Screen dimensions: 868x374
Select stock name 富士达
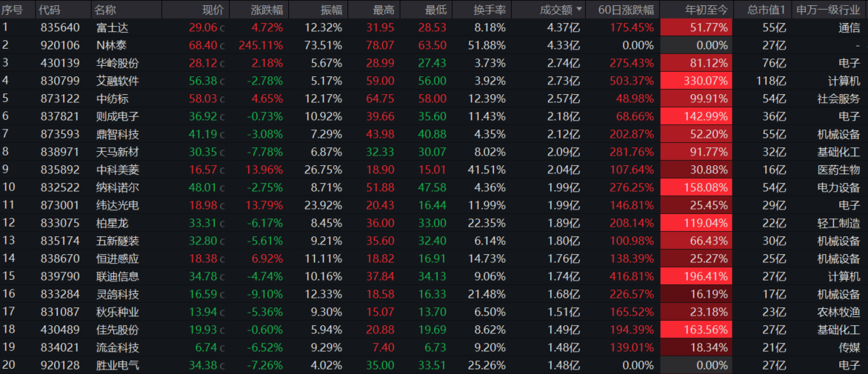click(x=111, y=27)
